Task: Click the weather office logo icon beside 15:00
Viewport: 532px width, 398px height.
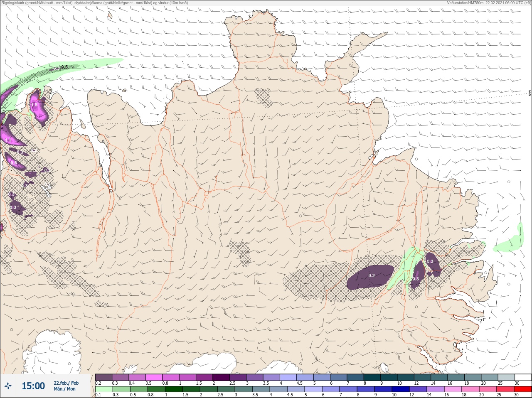Action: (x=8, y=386)
